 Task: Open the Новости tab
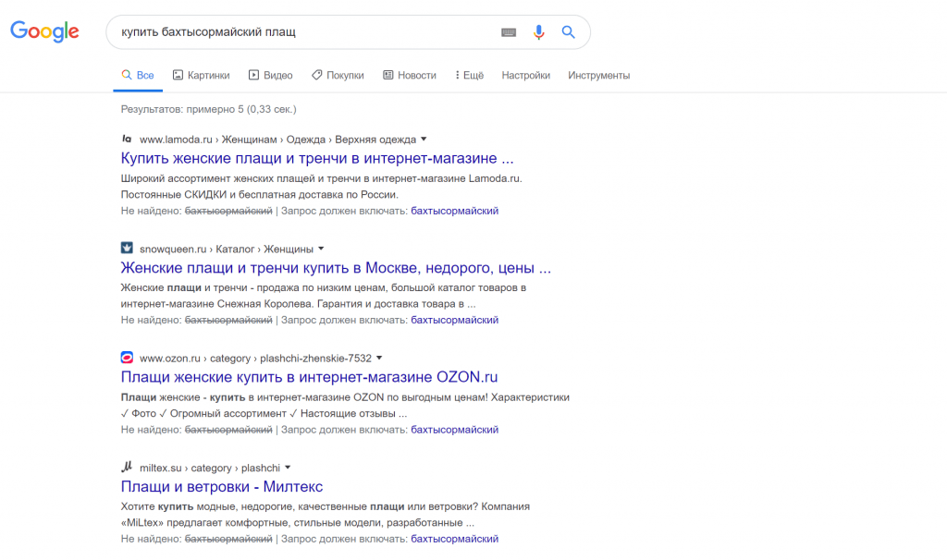pos(410,75)
